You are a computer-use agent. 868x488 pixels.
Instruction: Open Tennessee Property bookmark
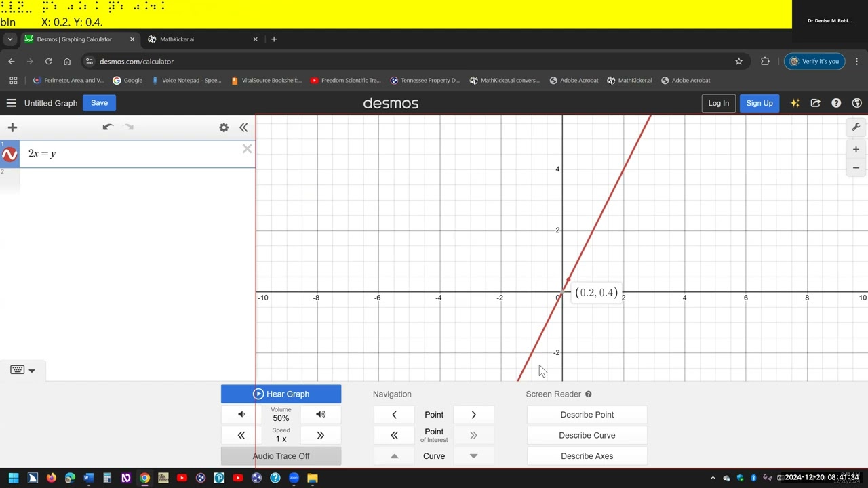coord(425,80)
